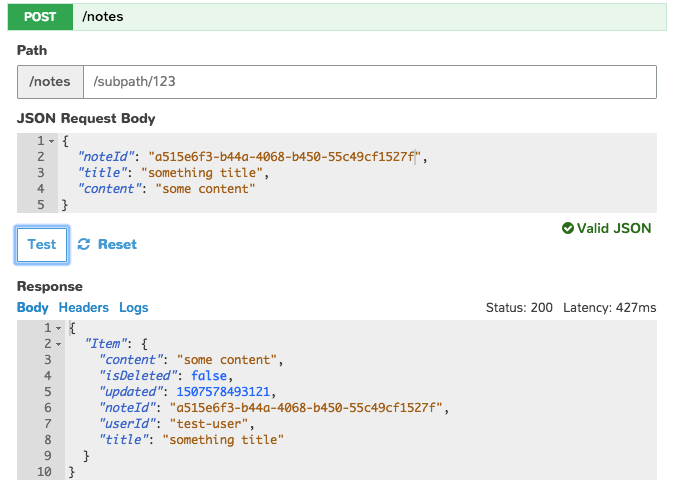The width and height of the screenshot is (675, 494).
Task: Click the "some content" value in request body
Action: 205,189
